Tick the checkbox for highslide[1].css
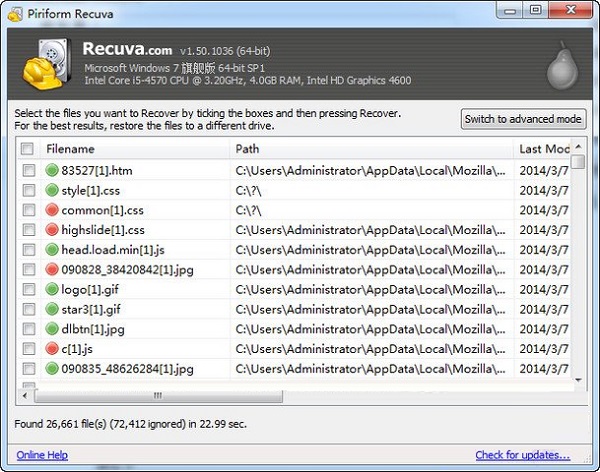The height and width of the screenshot is (472, 600). 29,230
